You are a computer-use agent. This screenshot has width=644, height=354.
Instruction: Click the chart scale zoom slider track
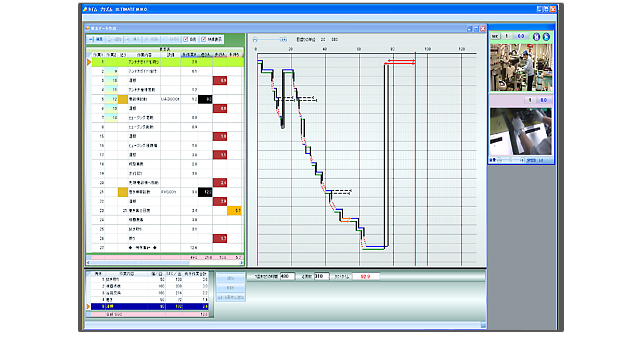click(x=269, y=40)
